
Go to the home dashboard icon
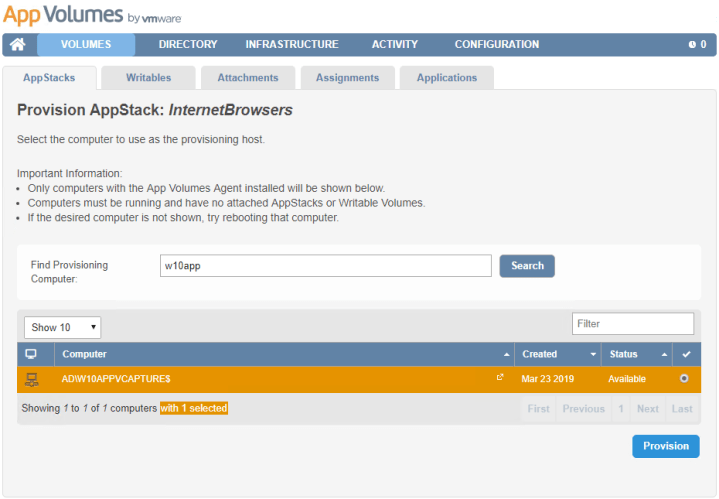click(x=18, y=44)
